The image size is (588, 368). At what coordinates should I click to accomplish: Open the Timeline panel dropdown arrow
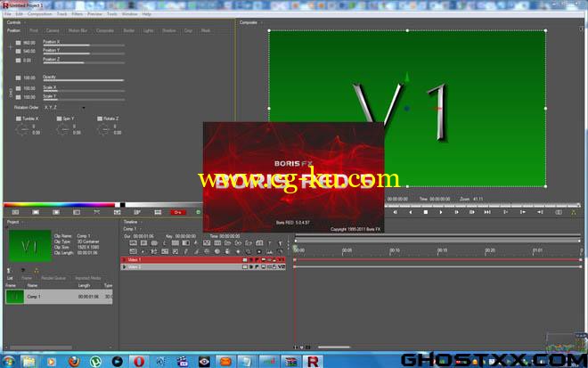[x=142, y=222]
